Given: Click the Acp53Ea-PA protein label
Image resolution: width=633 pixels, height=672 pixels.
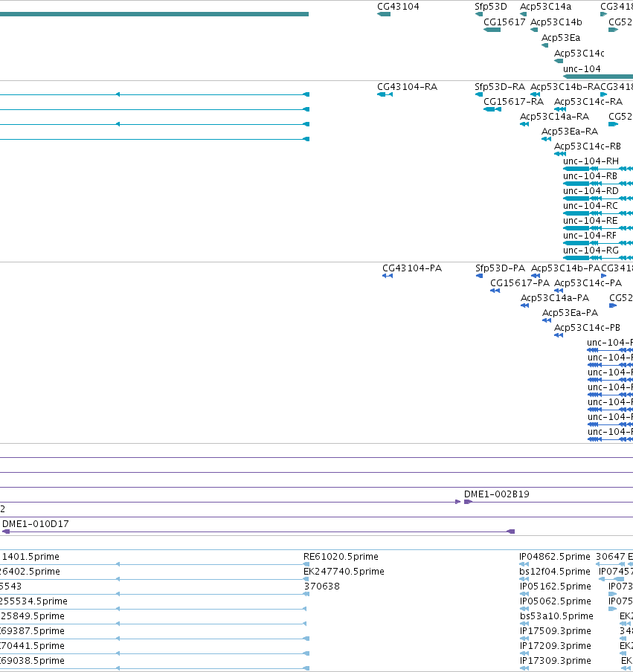Looking at the screenshot, I should (x=570, y=312).
